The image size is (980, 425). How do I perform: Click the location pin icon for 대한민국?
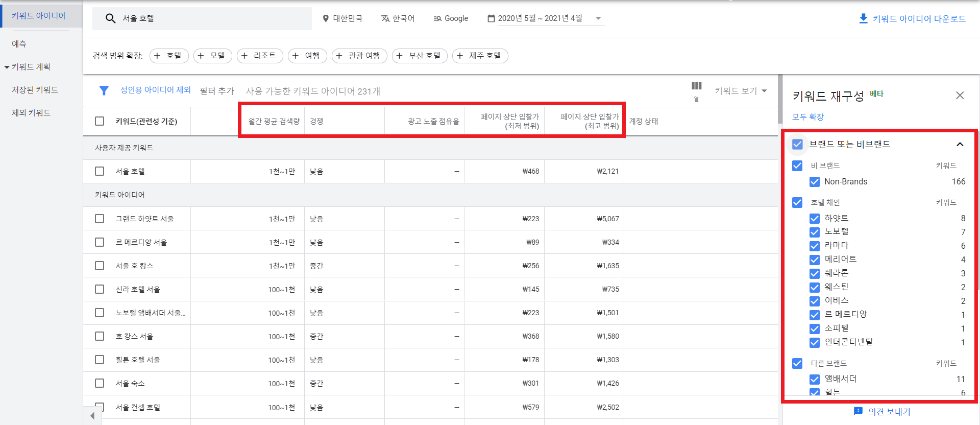click(326, 18)
